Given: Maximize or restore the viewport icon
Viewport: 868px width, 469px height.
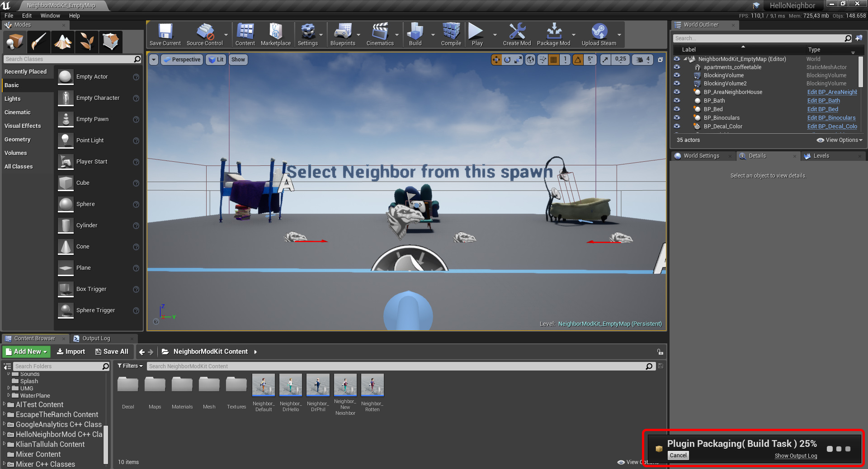Looking at the screenshot, I should point(660,60).
